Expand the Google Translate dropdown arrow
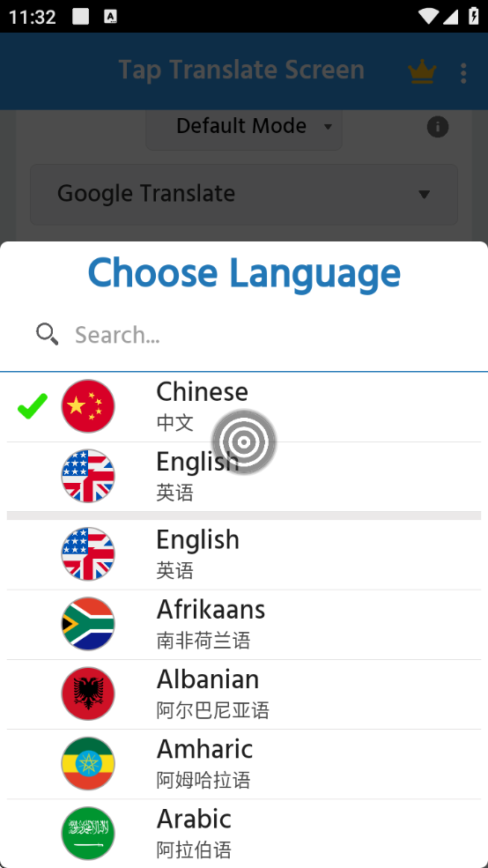Image resolution: width=488 pixels, height=868 pixels. point(424,194)
